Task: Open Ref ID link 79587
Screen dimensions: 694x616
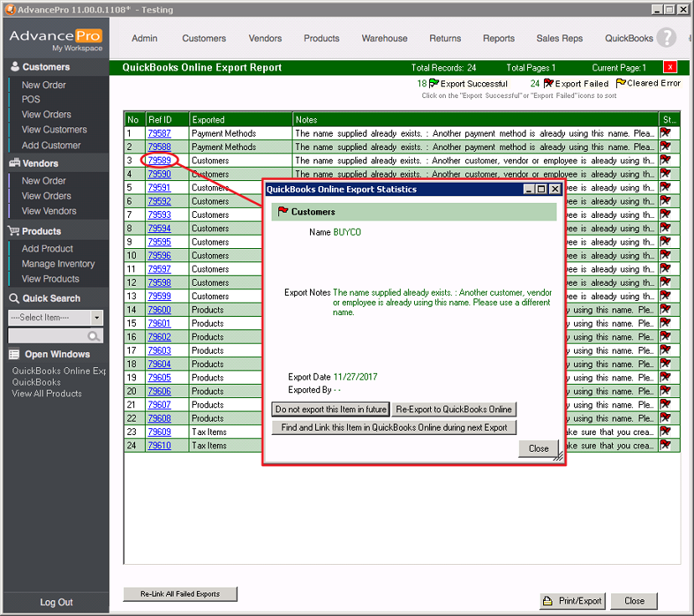Action: point(159,133)
